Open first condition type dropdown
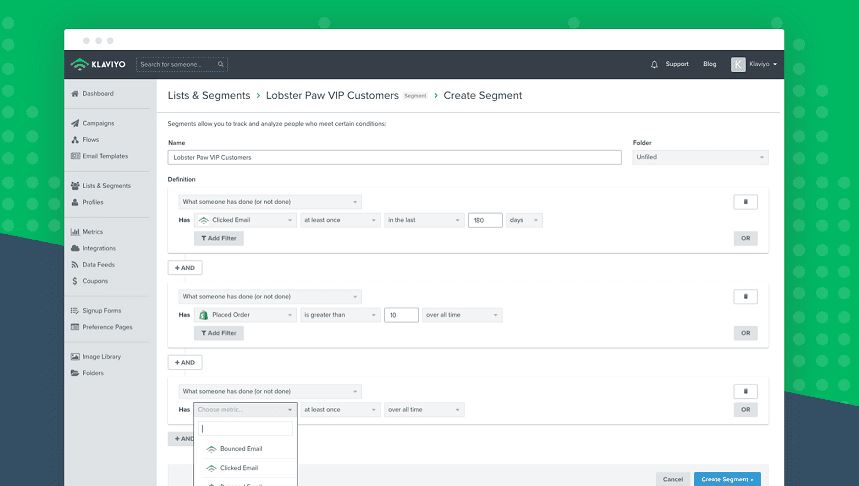This screenshot has height=486, width=859. coord(270,202)
